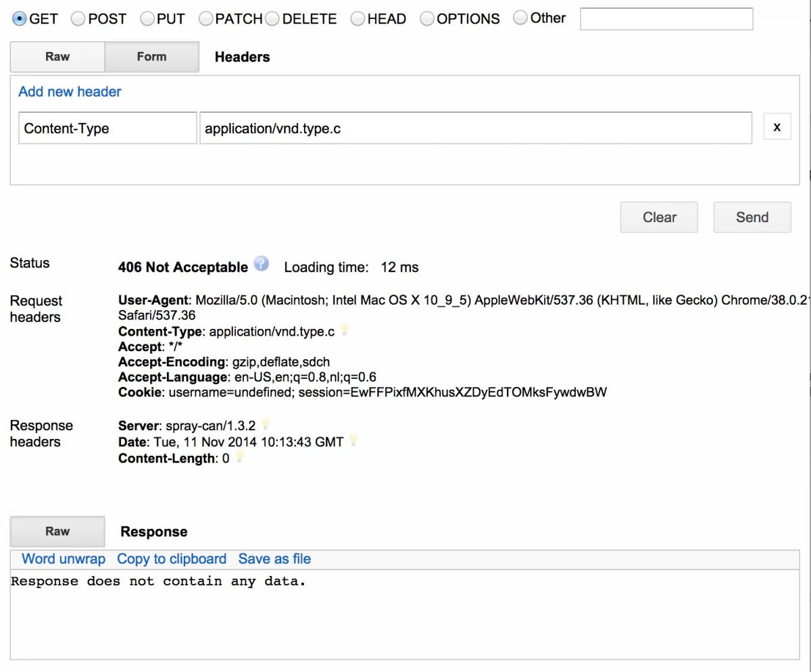811x672 pixels.
Task: Choose the PATCH method radio button
Action: pos(205,19)
